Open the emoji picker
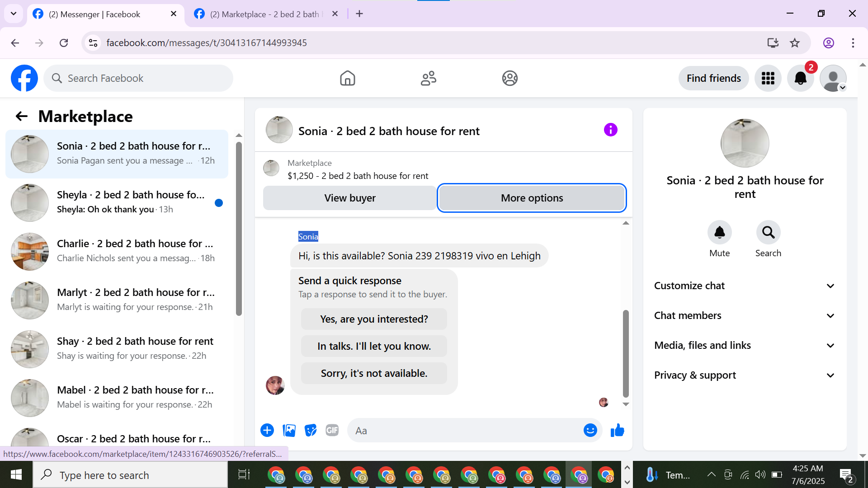 point(590,430)
